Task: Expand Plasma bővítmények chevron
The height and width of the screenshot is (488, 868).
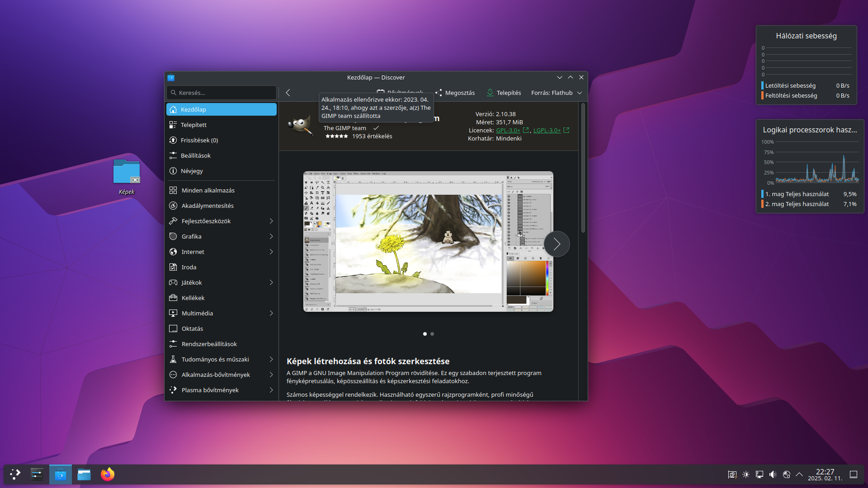Action: pos(271,390)
